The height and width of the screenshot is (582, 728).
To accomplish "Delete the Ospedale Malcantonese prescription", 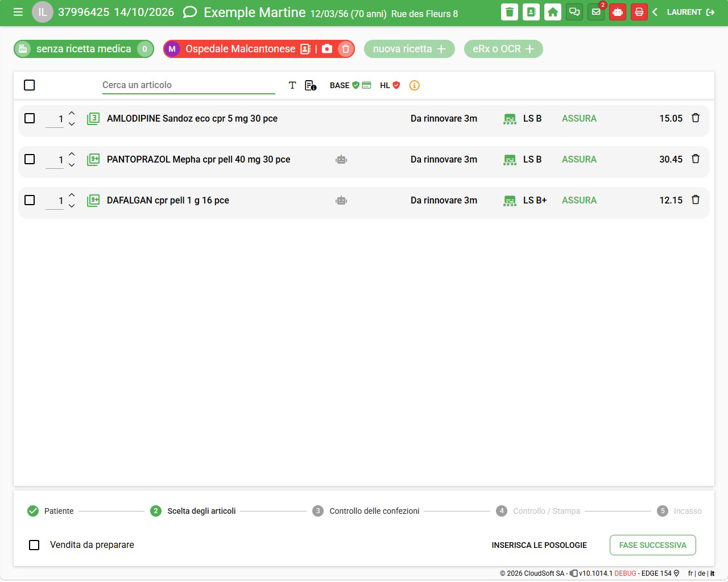I will 345,49.
